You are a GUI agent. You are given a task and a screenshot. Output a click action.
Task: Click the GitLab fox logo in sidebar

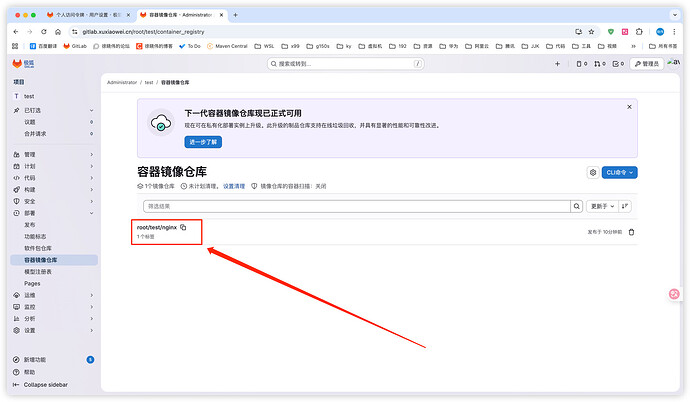point(16,63)
